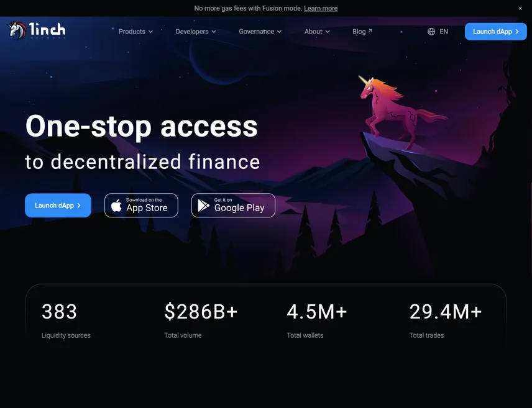
Task: Open the About menu
Action: [x=317, y=32]
